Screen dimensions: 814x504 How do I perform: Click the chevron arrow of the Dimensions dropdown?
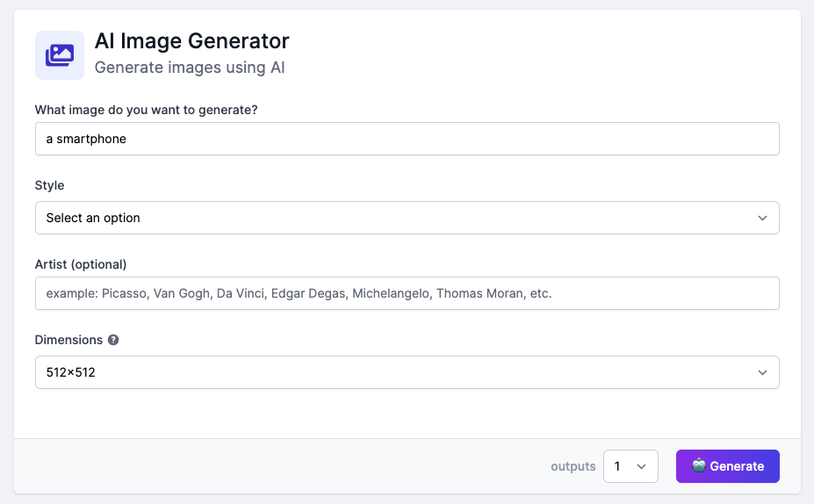[762, 372]
